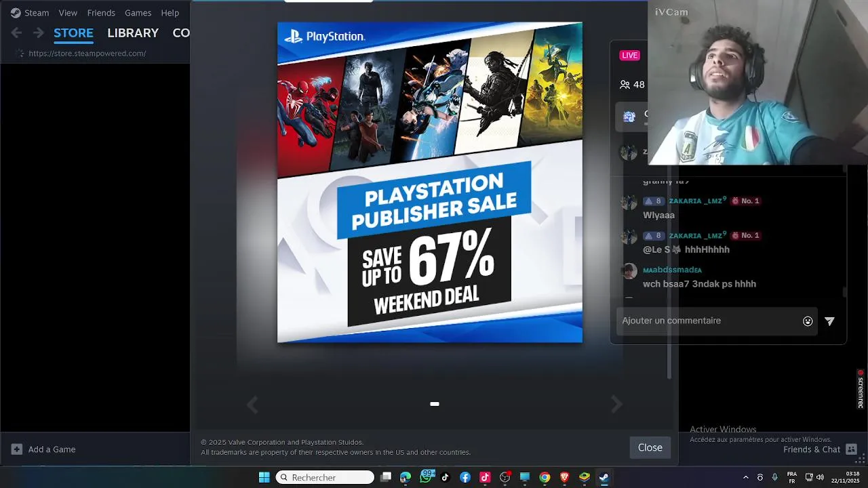
Task: Switch to the STORE tab
Action: (x=73, y=33)
